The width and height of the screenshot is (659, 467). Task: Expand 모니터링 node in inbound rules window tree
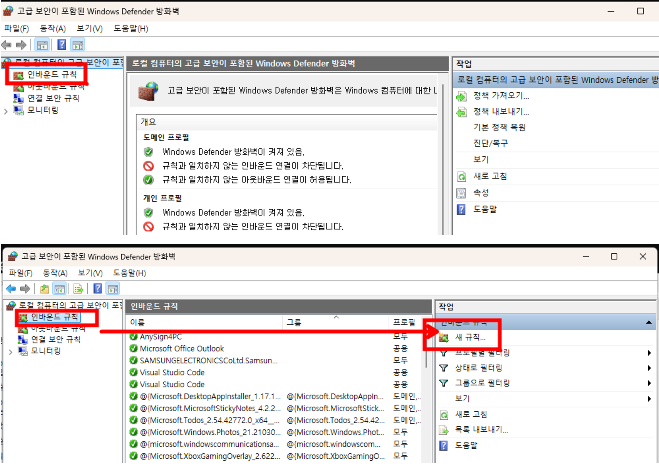[x=10, y=352]
